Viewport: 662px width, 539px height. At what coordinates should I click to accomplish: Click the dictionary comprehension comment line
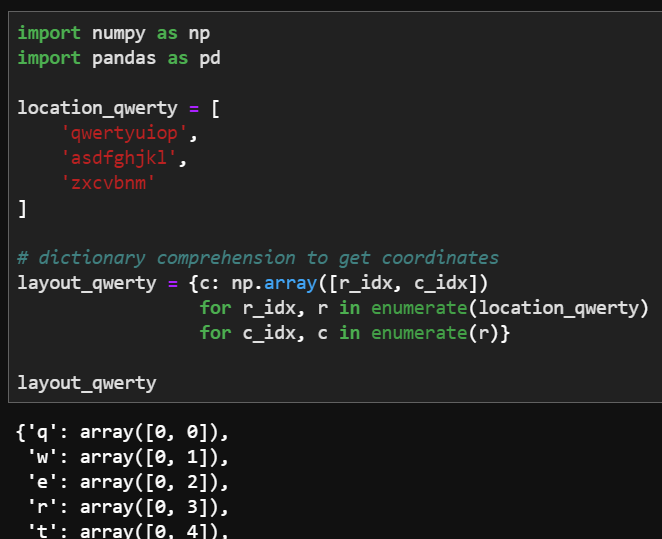258,258
